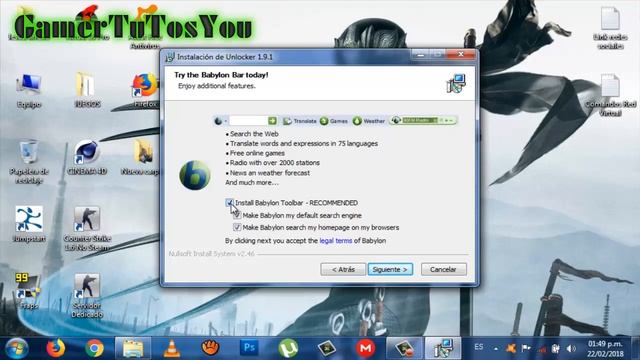
Task: Click the installer icon in dialog header
Action: coord(456,83)
